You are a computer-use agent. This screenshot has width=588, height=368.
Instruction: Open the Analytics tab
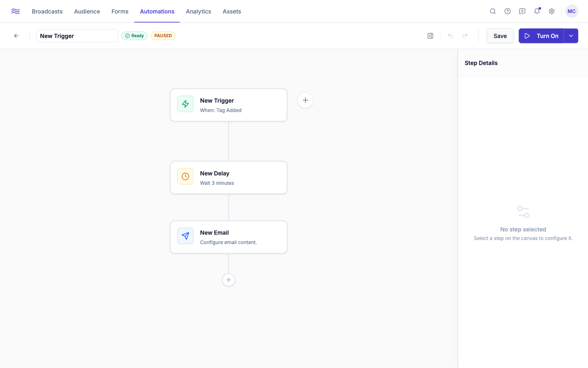pyautogui.click(x=198, y=11)
